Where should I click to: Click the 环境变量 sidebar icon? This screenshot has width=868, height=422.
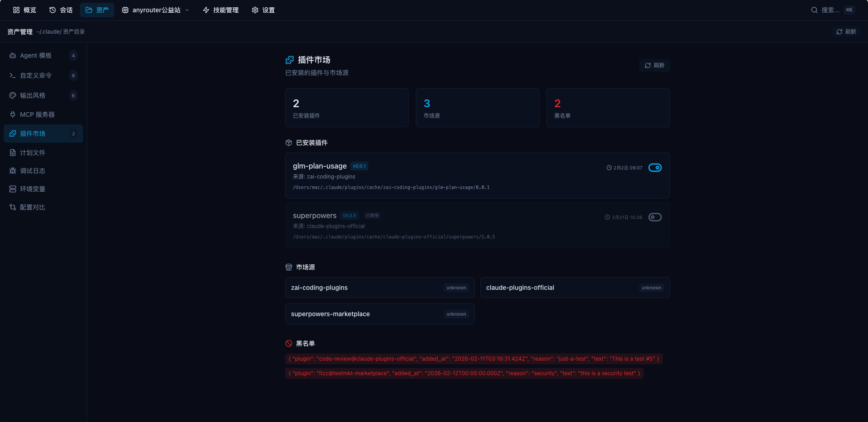12,189
